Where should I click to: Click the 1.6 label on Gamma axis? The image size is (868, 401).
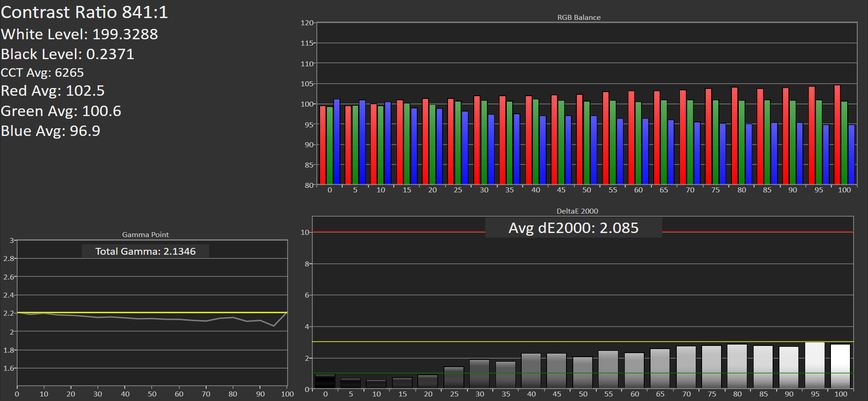9,368
